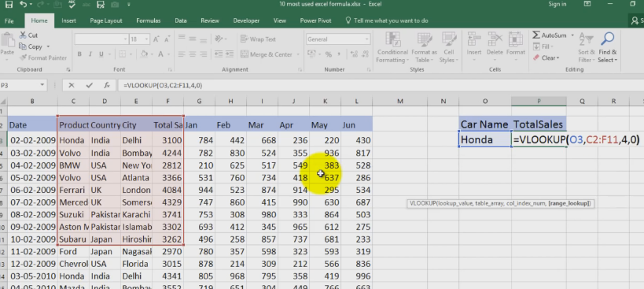Confirm formula with check mark

89,86
